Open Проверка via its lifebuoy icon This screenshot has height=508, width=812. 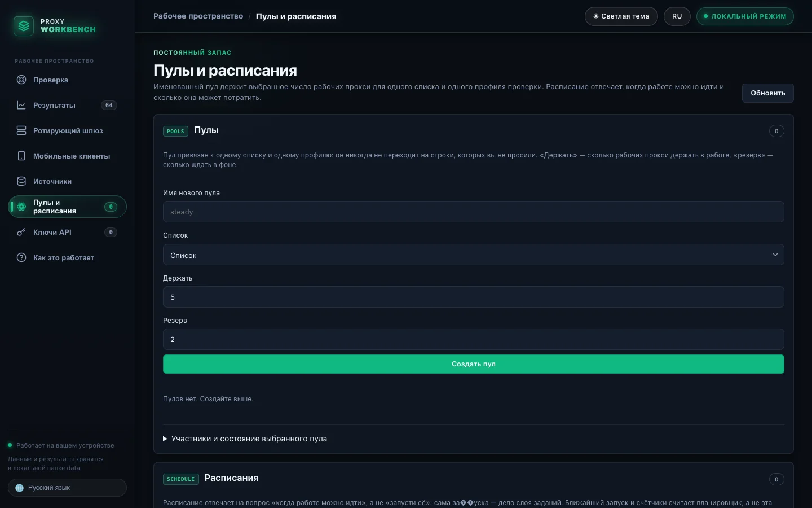click(21, 80)
